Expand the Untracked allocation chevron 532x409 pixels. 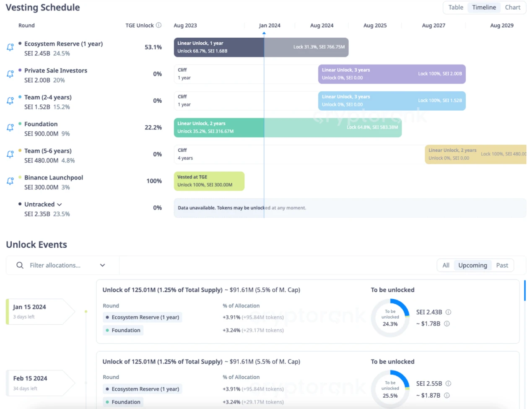click(x=60, y=204)
